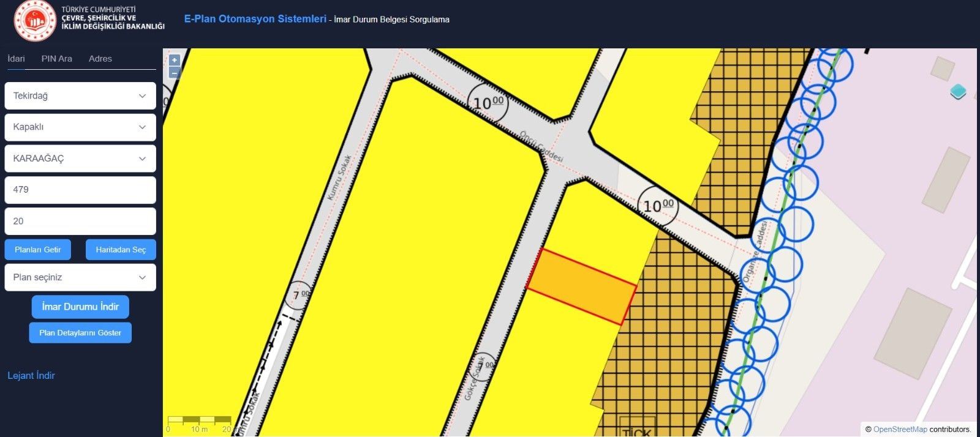This screenshot has height=437, width=980.
Task: Open the Tekirdağ province dropdown
Action: [x=80, y=96]
